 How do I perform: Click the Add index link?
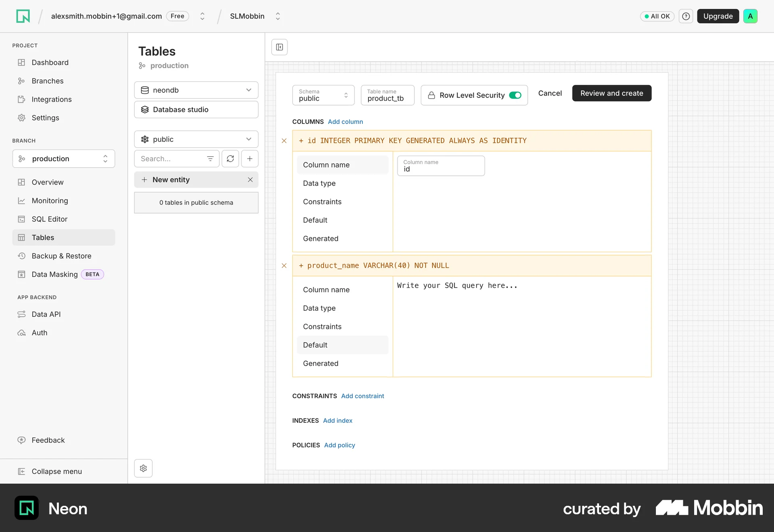tap(338, 421)
